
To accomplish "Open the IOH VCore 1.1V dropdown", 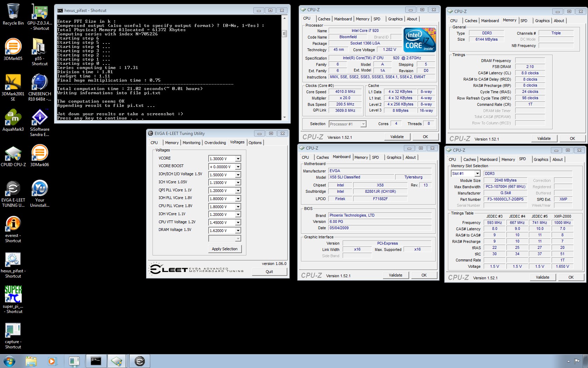I will [238, 214].
